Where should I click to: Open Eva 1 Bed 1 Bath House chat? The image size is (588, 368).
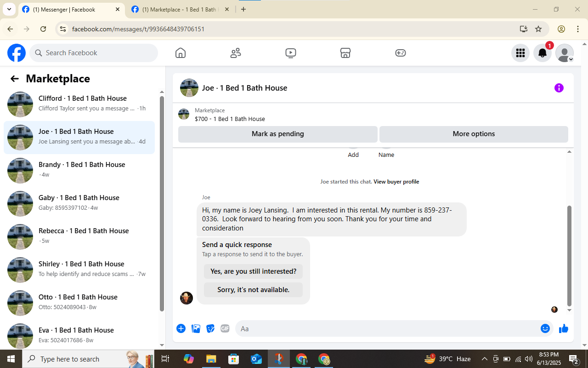click(x=79, y=335)
